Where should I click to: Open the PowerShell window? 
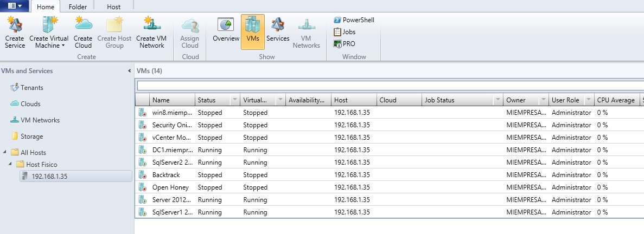tap(354, 20)
